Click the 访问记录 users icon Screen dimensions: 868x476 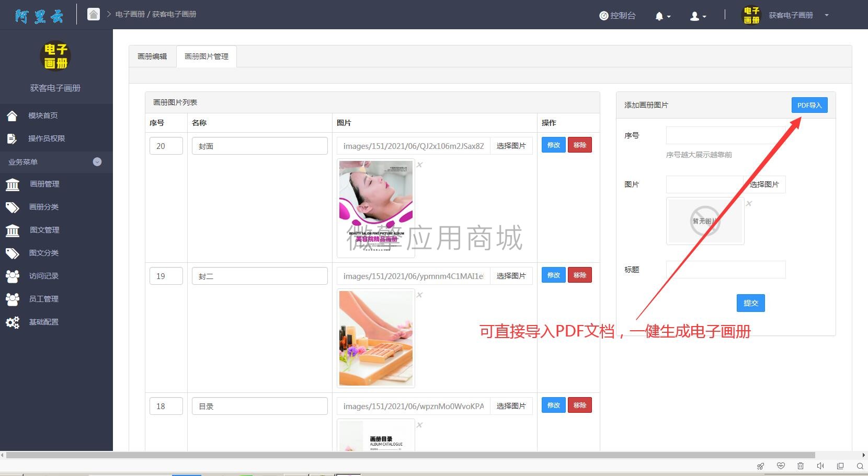(13, 276)
